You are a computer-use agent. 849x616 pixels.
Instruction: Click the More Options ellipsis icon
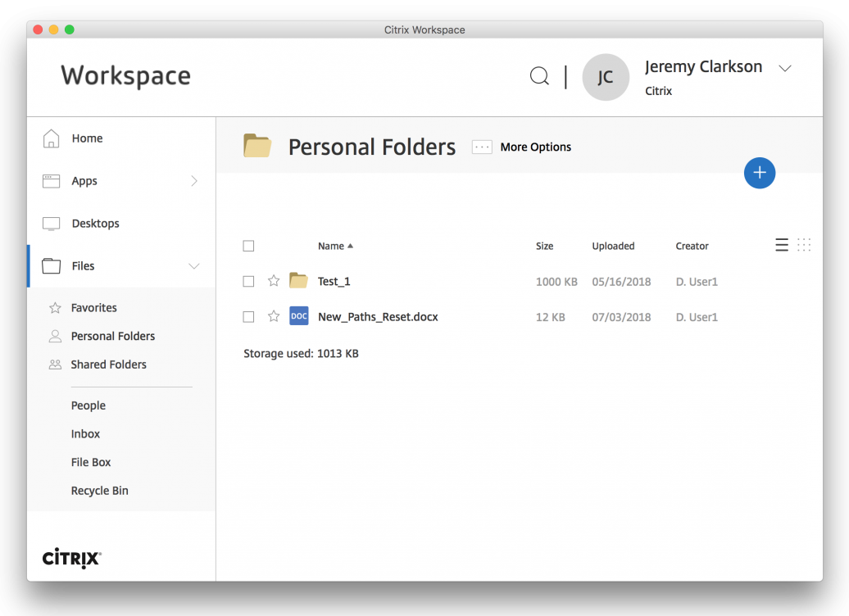pos(482,147)
